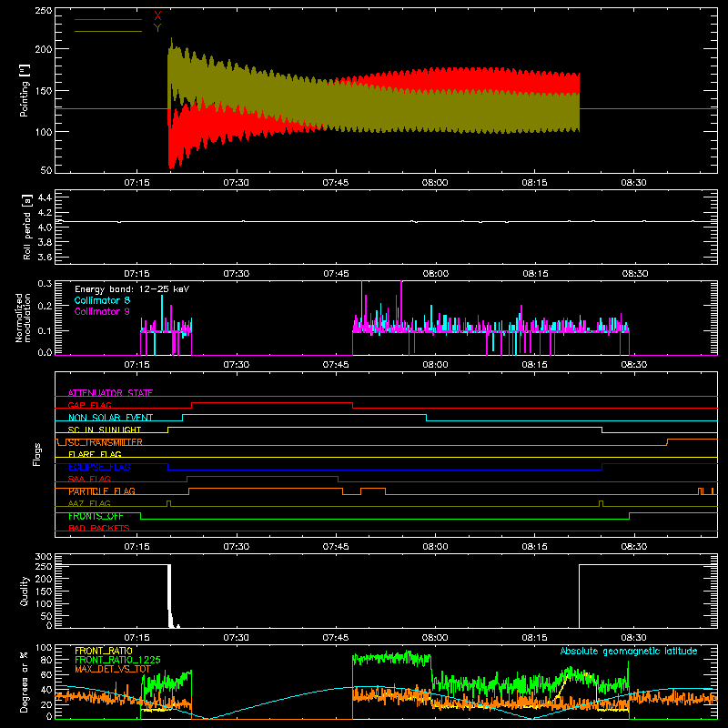Select the green FRONT_RATIO_1225 legend entry

[x=117, y=660]
